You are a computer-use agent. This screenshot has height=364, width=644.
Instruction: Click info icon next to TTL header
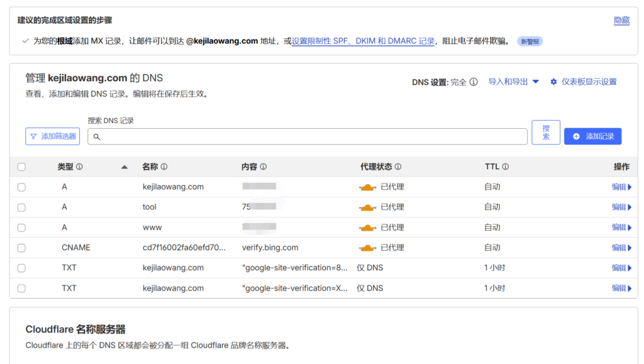(506, 167)
